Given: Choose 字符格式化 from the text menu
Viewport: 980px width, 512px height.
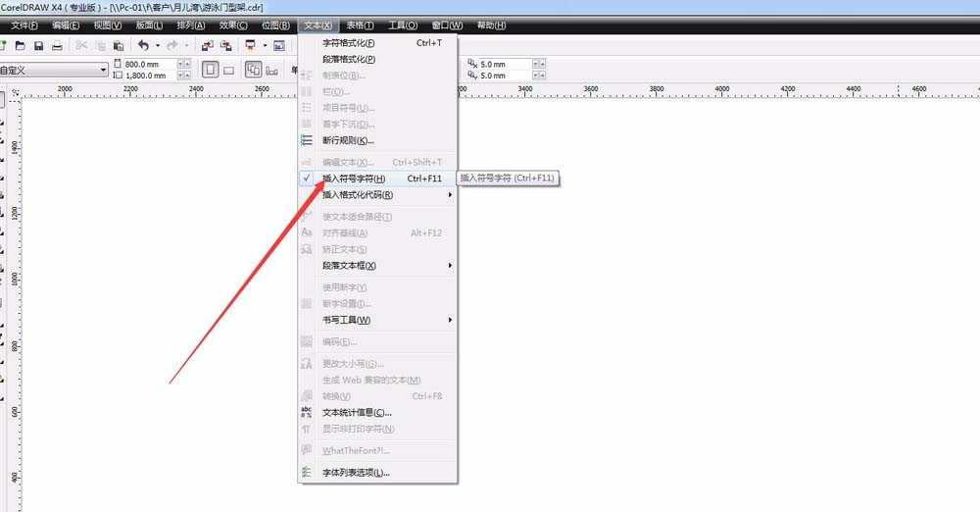Looking at the screenshot, I should pyautogui.click(x=349, y=43).
